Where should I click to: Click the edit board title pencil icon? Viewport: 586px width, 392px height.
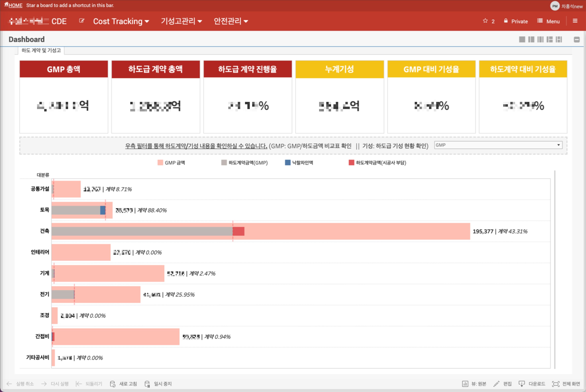pyautogui.click(x=82, y=21)
